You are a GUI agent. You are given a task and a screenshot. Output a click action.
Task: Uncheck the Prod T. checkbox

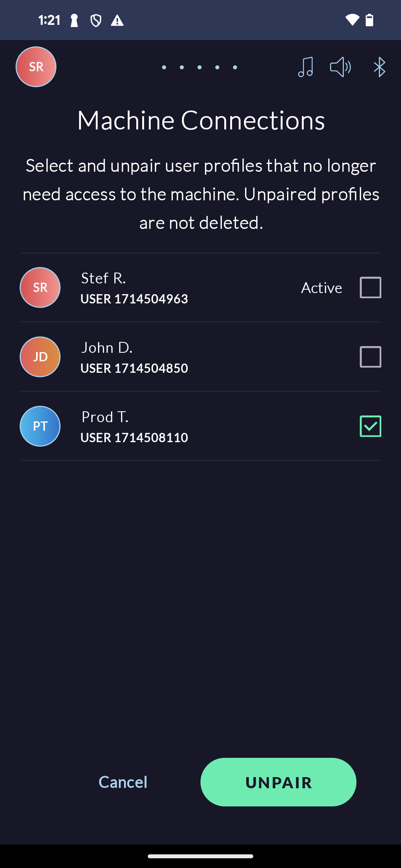click(370, 426)
